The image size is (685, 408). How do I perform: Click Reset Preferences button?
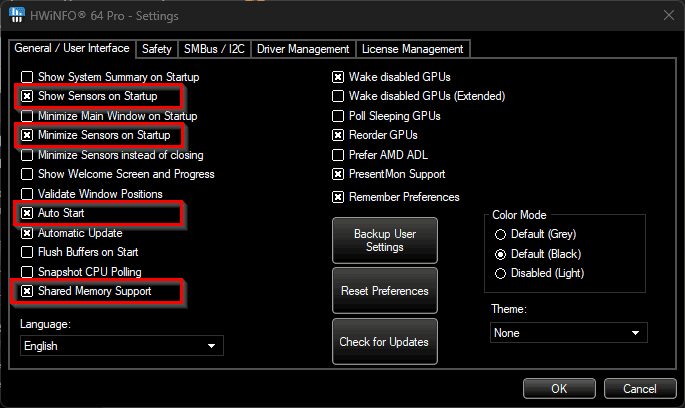384,291
